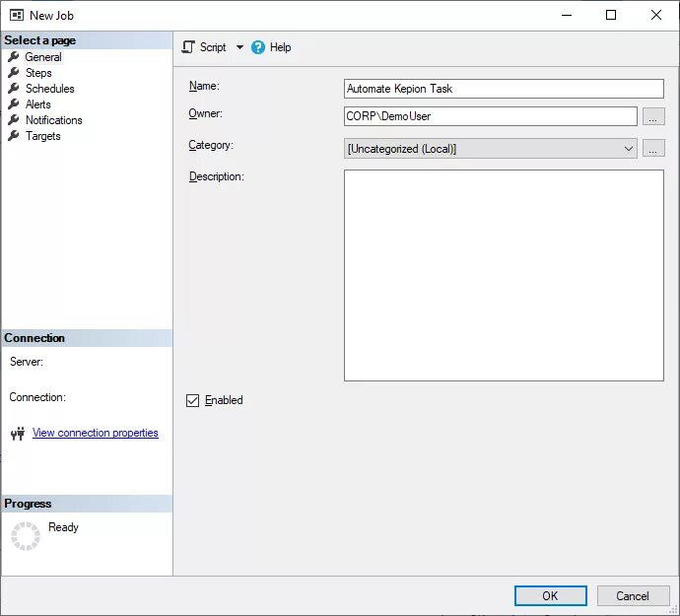Image resolution: width=680 pixels, height=616 pixels.
Task: Click into the Owner field
Action: (490, 116)
